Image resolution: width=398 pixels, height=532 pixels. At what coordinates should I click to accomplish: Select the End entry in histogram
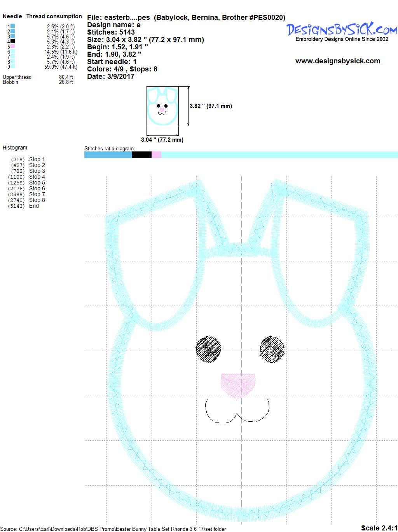(34, 206)
